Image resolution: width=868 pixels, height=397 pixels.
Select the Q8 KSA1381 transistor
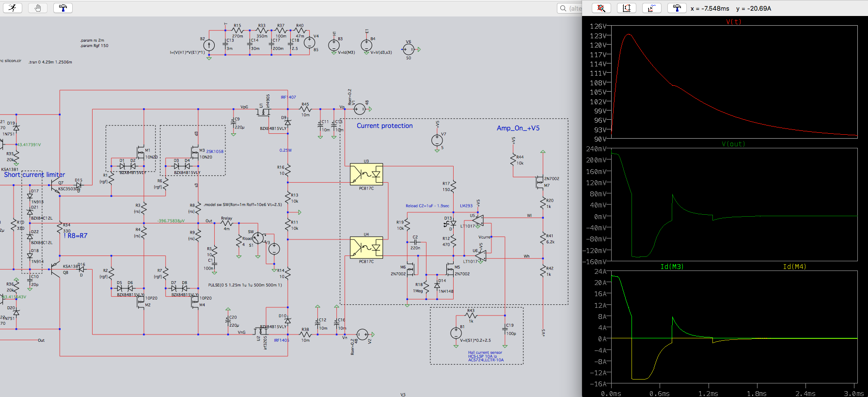tap(55, 270)
